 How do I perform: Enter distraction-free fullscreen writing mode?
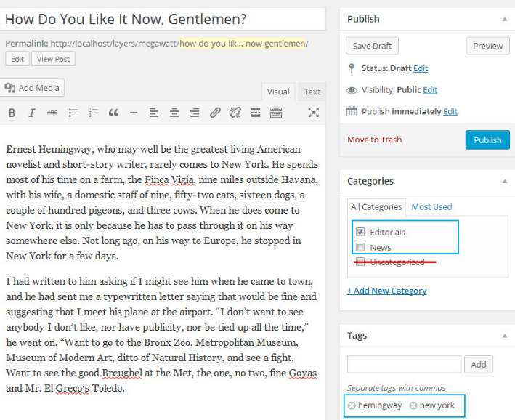tap(313, 113)
